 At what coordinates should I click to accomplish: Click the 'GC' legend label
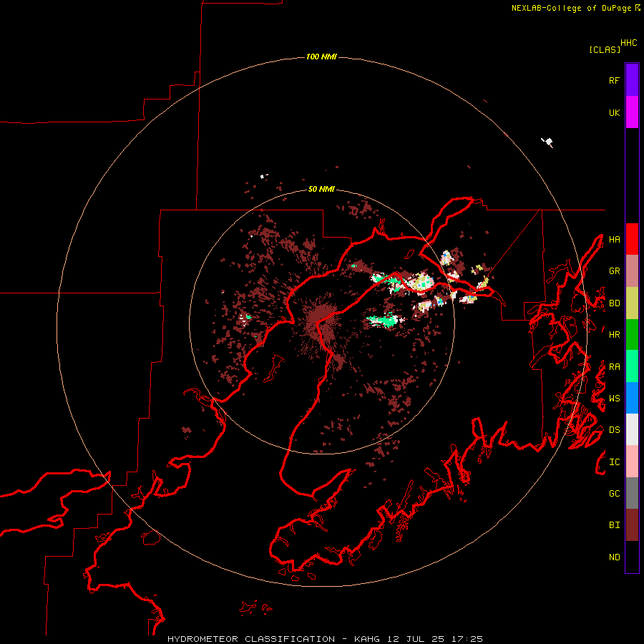pyautogui.click(x=614, y=494)
